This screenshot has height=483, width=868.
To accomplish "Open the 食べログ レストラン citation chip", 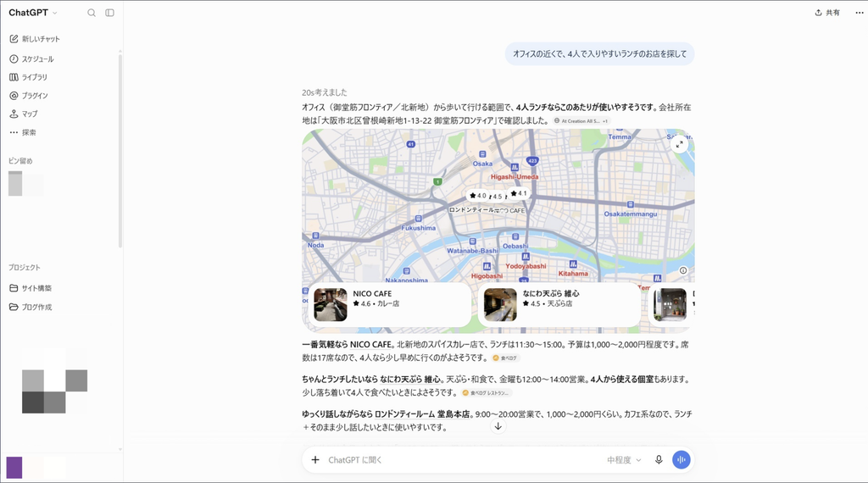I will pos(487,393).
